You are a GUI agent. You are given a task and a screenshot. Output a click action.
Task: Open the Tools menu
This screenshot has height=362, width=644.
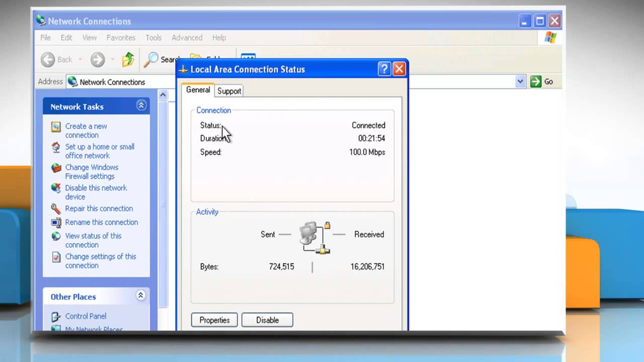153,38
